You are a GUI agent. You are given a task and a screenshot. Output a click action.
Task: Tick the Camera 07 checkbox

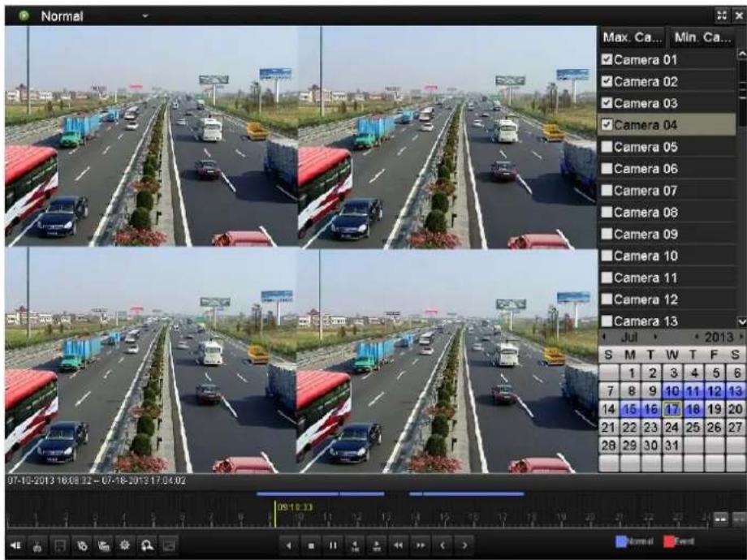pos(607,190)
